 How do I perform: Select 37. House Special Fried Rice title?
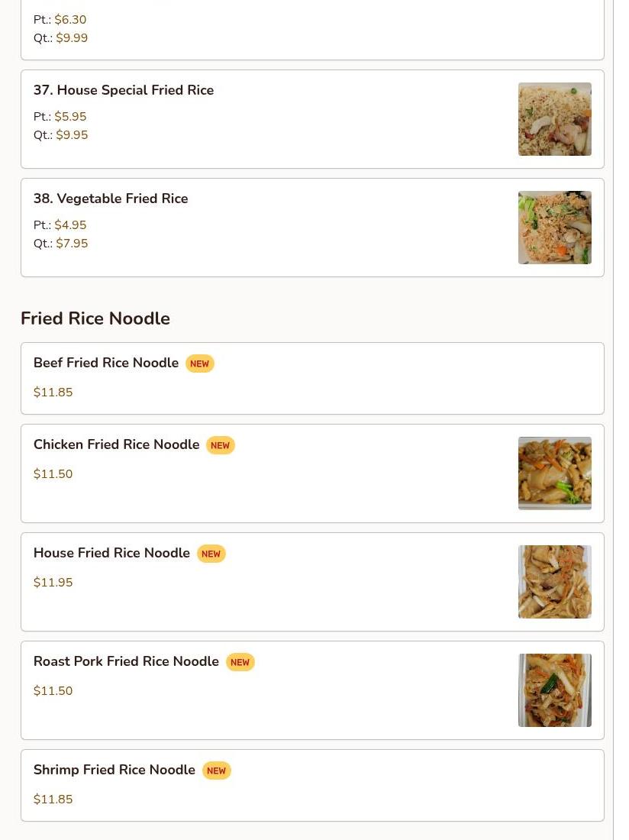[x=124, y=90]
